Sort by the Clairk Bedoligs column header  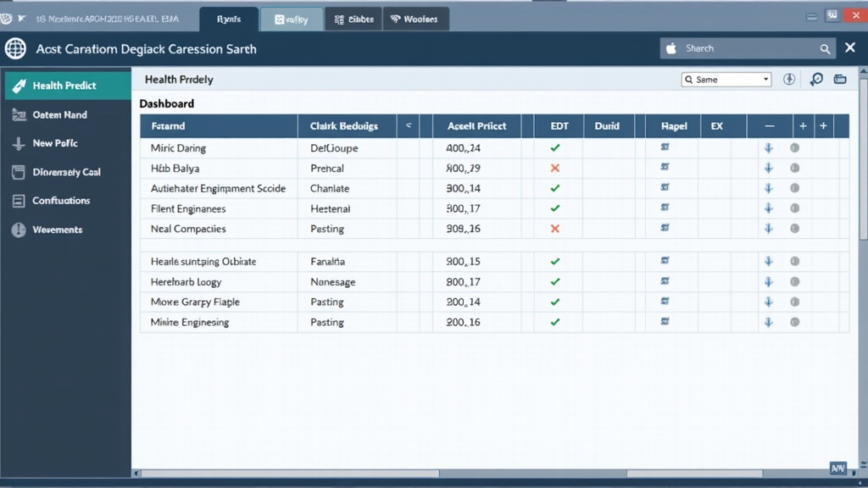(x=347, y=126)
